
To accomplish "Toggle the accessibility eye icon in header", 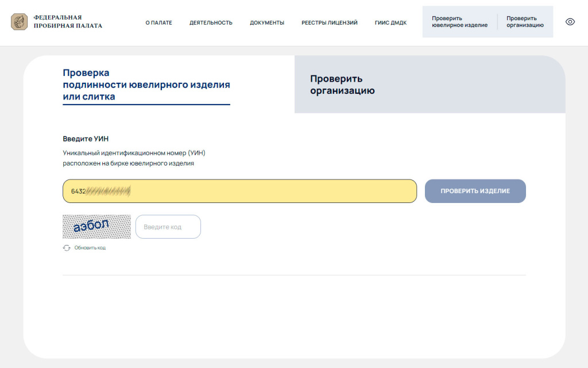I will 570,22.
